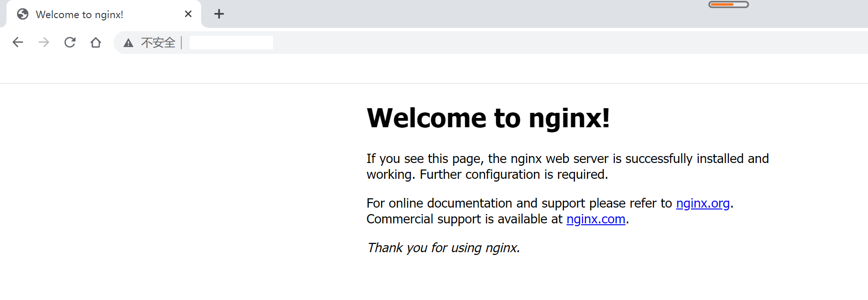The image size is (868, 300).
Task: Reload the nginx welcome page
Action: 70,42
